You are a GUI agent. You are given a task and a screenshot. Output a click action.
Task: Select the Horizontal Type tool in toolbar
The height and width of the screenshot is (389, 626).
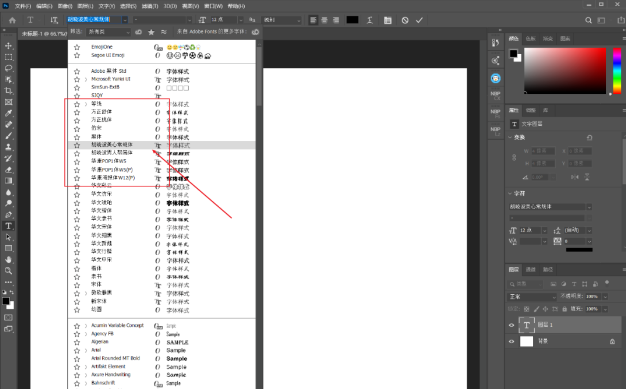[x=8, y=226]
